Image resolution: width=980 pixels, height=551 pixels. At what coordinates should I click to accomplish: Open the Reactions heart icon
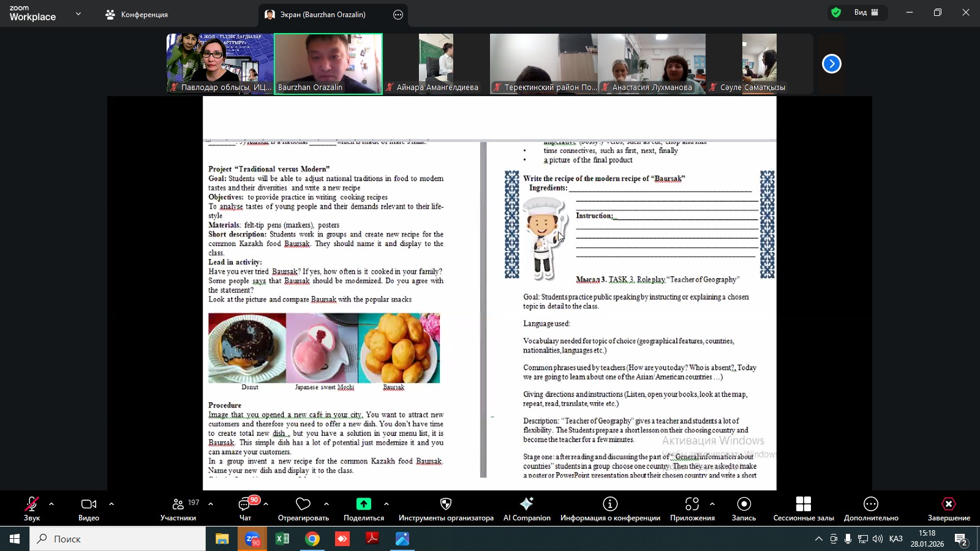[x=303, y=504]
